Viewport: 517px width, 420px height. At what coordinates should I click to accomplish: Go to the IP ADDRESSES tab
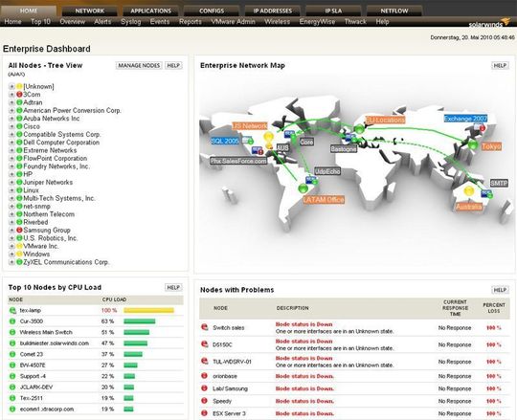272,11
